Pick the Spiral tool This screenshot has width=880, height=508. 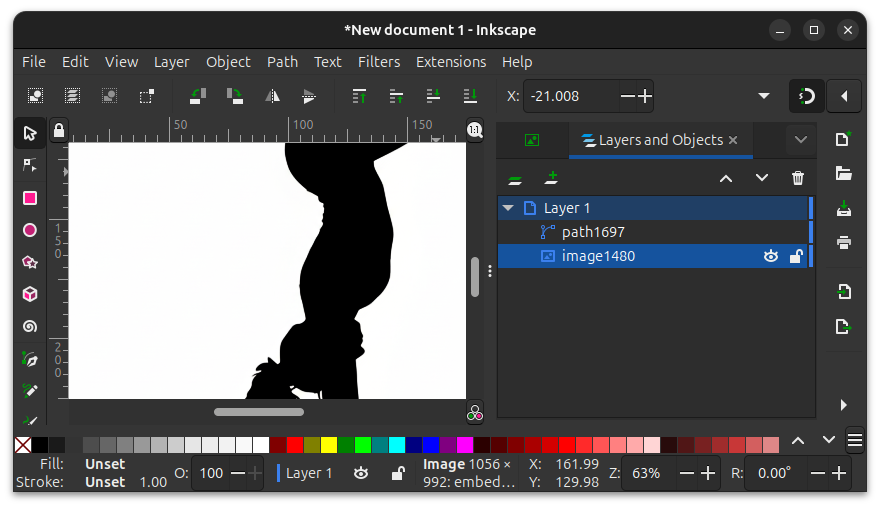pyautogui.click(x=30, y=326)
